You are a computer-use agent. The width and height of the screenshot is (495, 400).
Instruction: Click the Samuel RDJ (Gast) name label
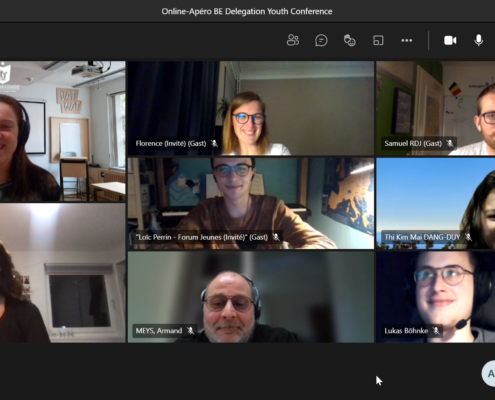coord(413,143)
